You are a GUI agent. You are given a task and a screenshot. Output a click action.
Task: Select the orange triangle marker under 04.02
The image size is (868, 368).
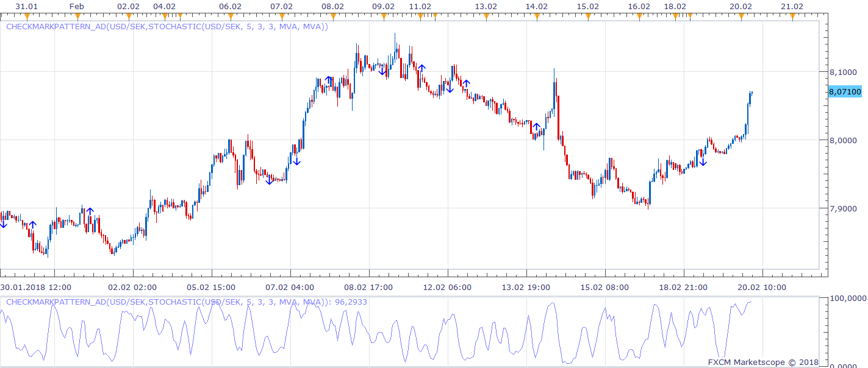164,17
